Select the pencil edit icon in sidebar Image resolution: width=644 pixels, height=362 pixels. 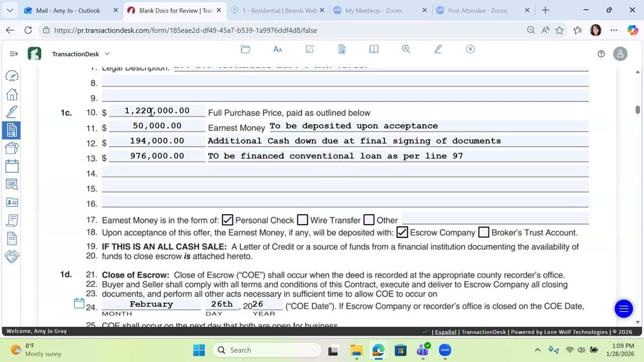click(12, 112)
